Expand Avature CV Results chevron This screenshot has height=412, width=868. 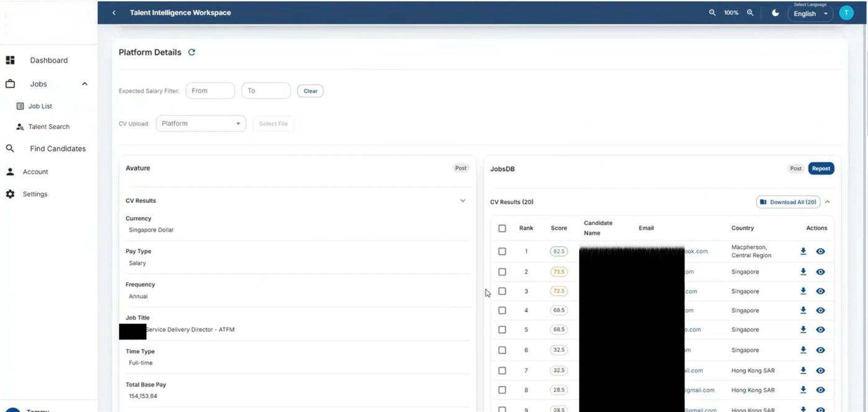(x=463, y=201)
